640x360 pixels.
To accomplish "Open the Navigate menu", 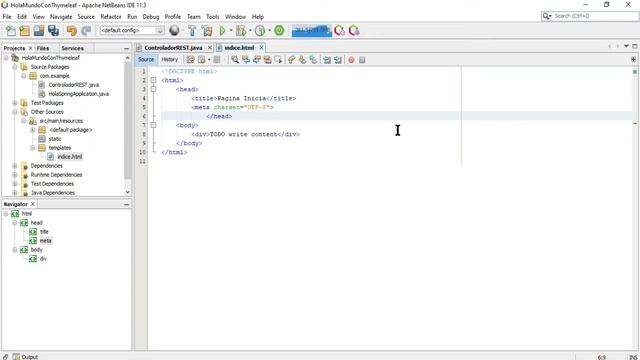I will point(61,17).
